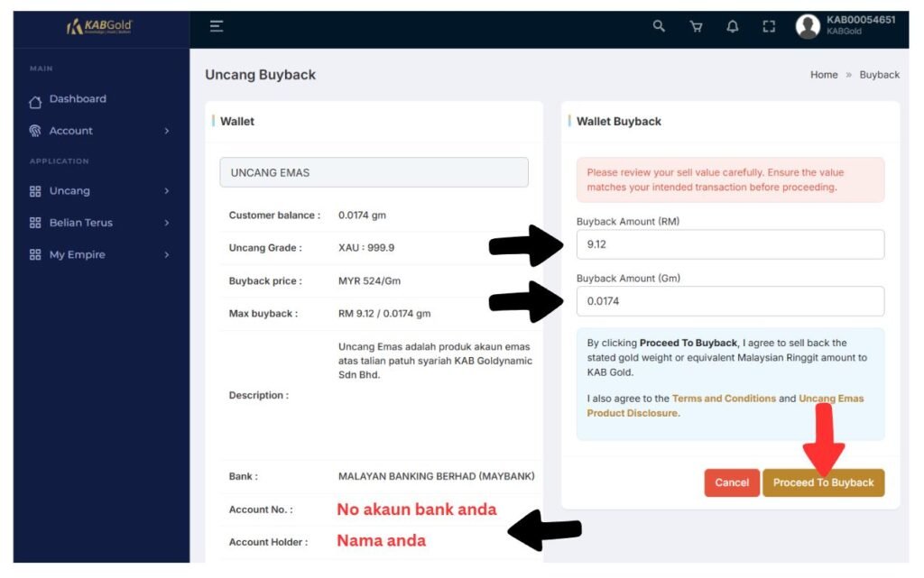Click the sell value review warning message
Screen dimensions: 924x578
tap(730, 179)
